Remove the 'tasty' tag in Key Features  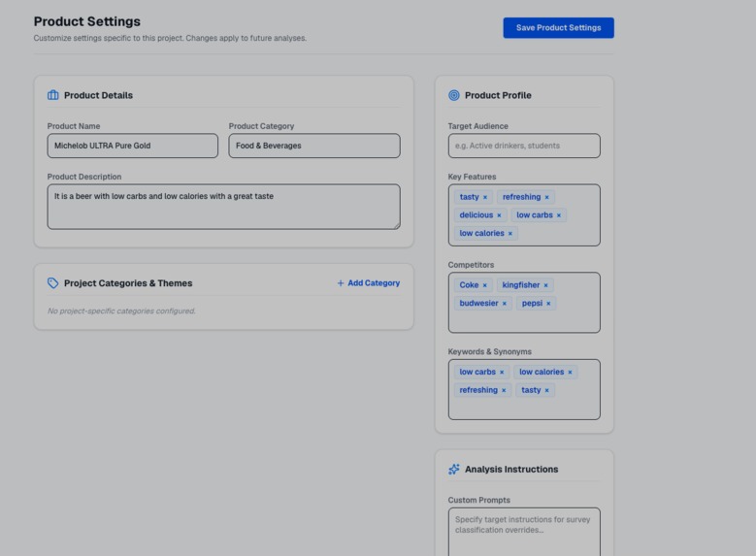[x=485, y=197]
